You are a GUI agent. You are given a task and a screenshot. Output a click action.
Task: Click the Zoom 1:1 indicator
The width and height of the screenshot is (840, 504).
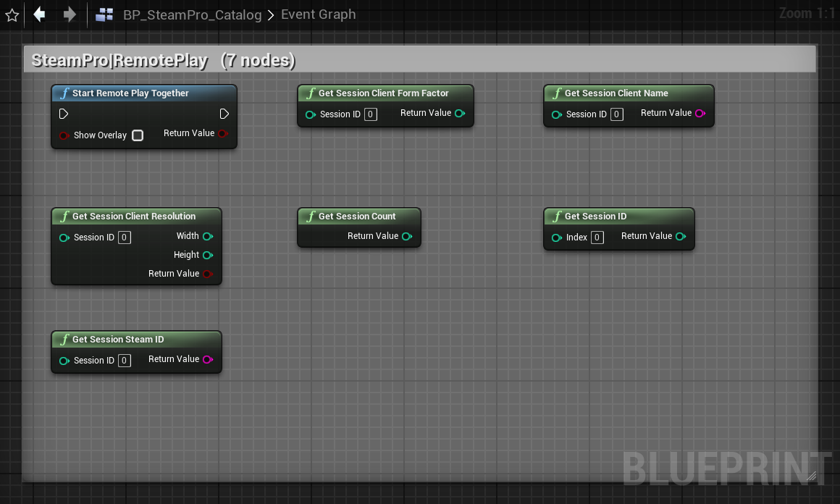807,13
